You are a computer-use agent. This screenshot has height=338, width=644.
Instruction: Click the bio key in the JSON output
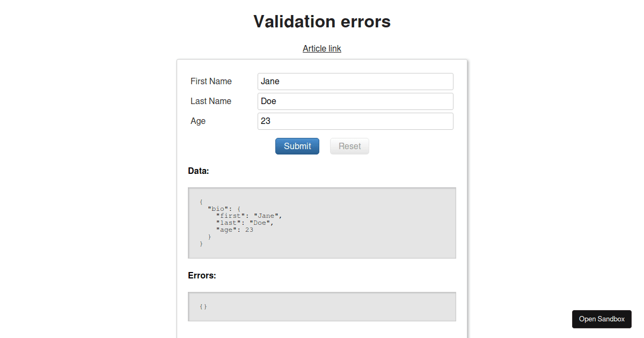tap(218, 208)
